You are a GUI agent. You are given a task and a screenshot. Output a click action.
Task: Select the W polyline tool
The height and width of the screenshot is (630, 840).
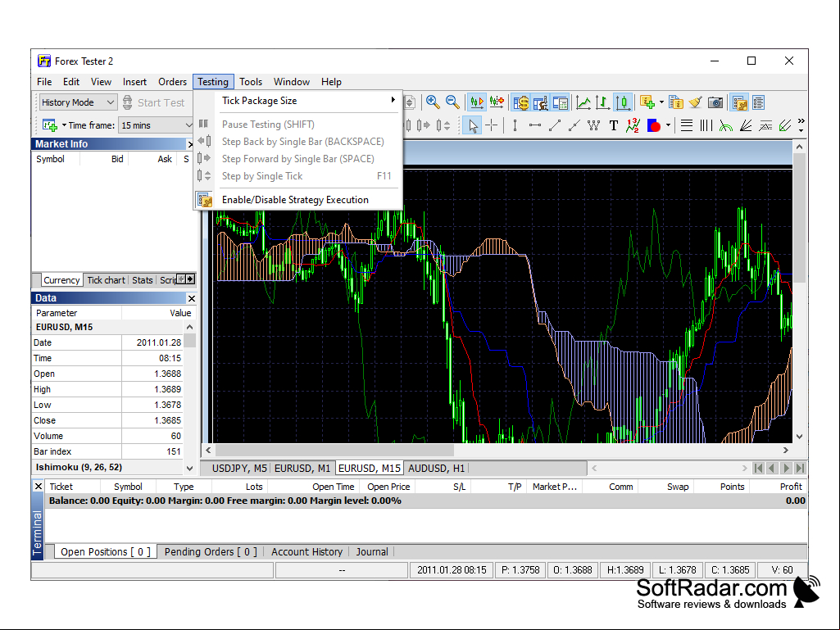pos(593,125)
